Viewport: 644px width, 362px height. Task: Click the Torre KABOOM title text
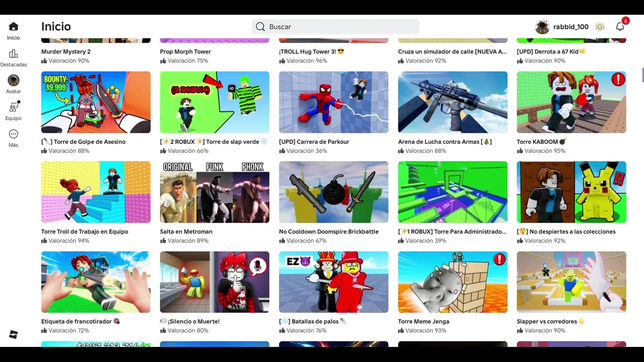pos(541,142)
